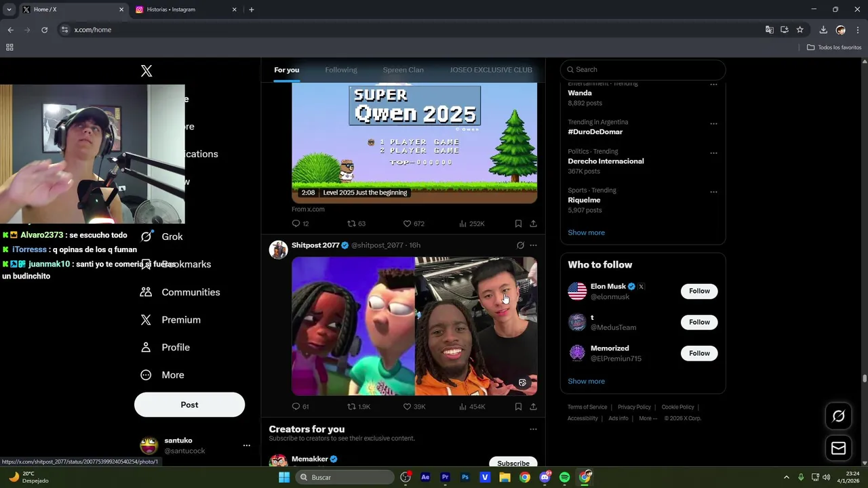Go to Profile in the sidebar
The height and width of the screenshot is (488, 868).
pos(165,347)
